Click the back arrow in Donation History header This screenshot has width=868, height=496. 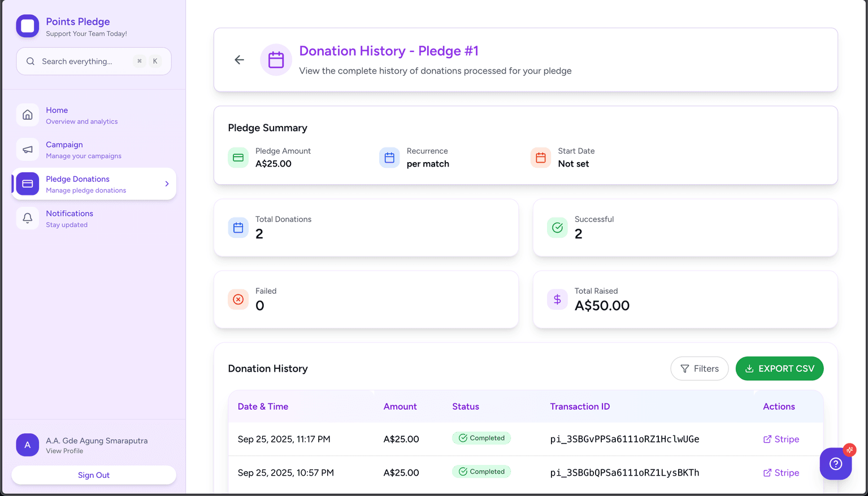click(x=239, y=60)
